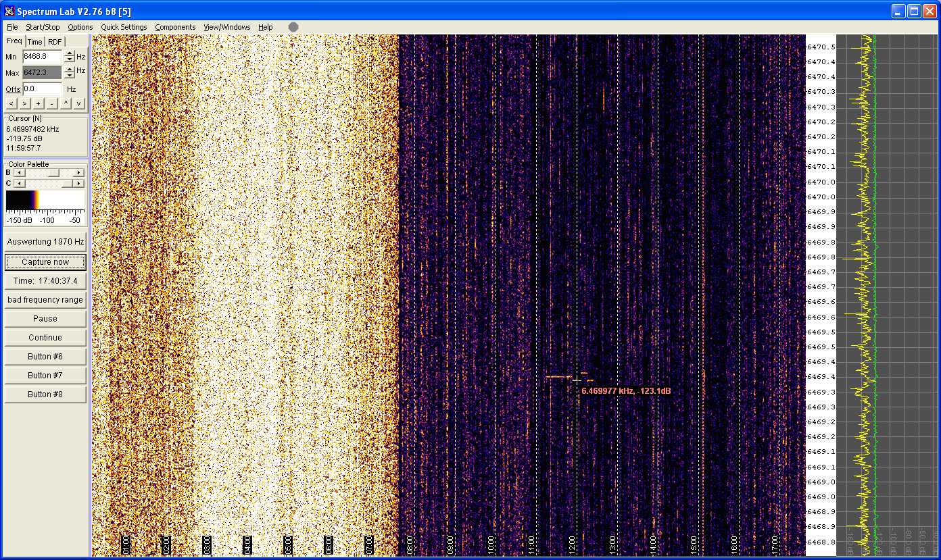Click the 6468.8 frequency scale label
This screenshot has width=941, height=560.
tap(821, 542)
